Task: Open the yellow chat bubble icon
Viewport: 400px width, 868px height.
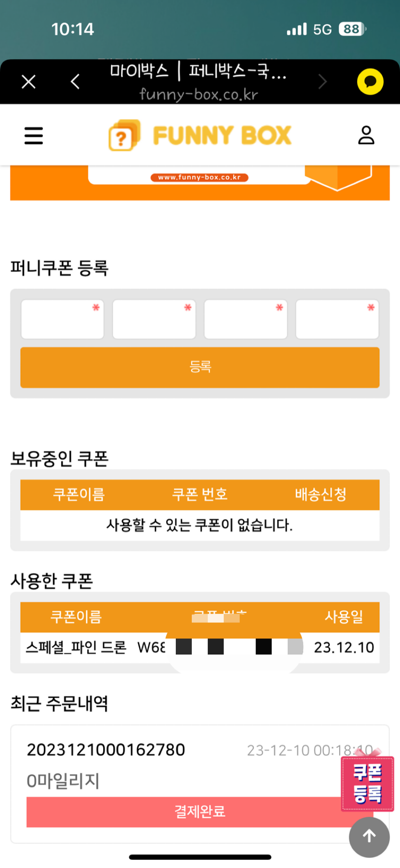Action: [370, 81]
